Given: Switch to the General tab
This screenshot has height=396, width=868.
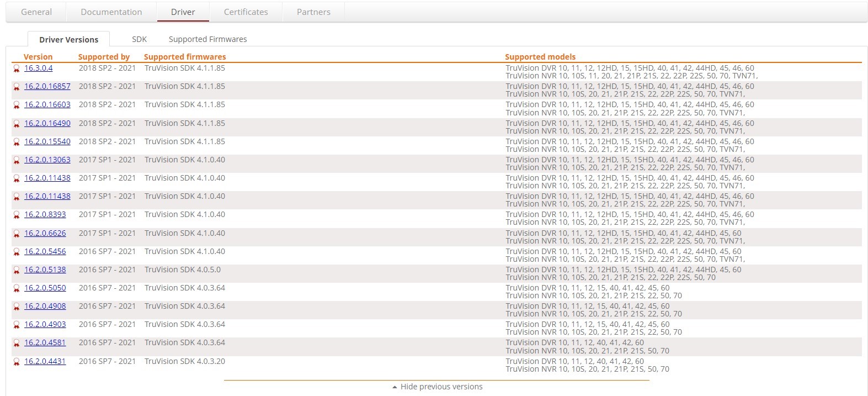Looking at the screenshot, I should click(36, 12).
